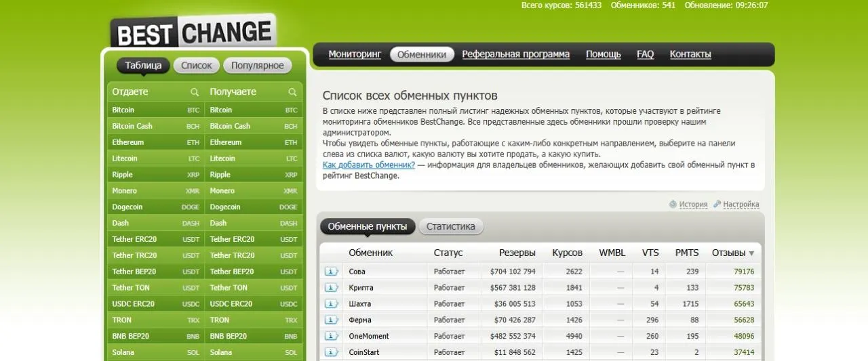Image resolution: width=868 pixels, height=361 pixels.
Task: Open CoinStart reviews count 37414
Action: tap(744, 352)
